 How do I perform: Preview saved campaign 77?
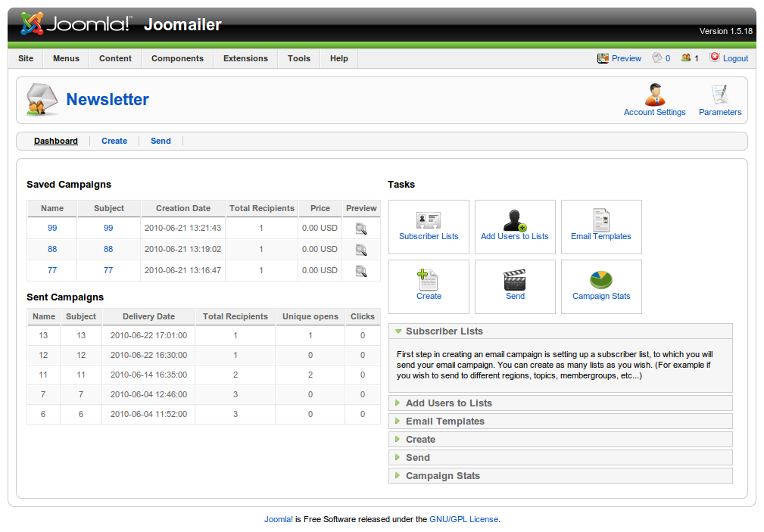[x=361, y=271]
